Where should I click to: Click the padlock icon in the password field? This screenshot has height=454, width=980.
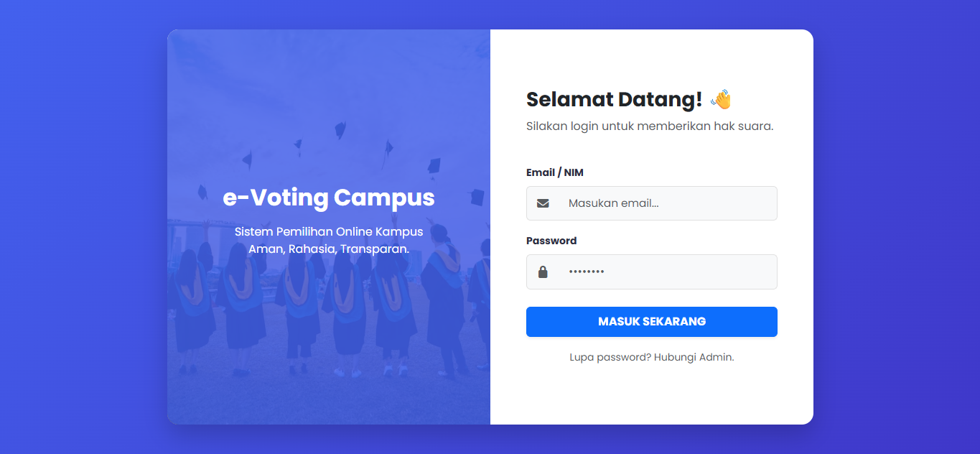(x=543, y=272)
